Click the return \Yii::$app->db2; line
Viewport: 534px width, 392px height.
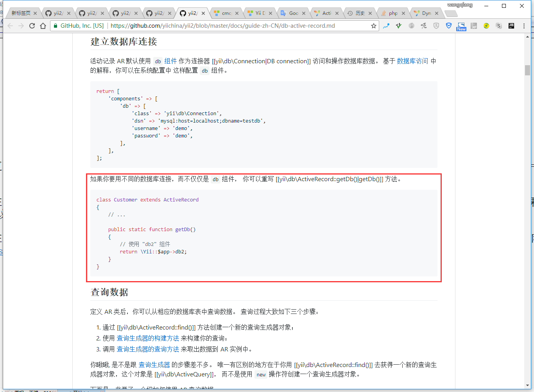153,252
